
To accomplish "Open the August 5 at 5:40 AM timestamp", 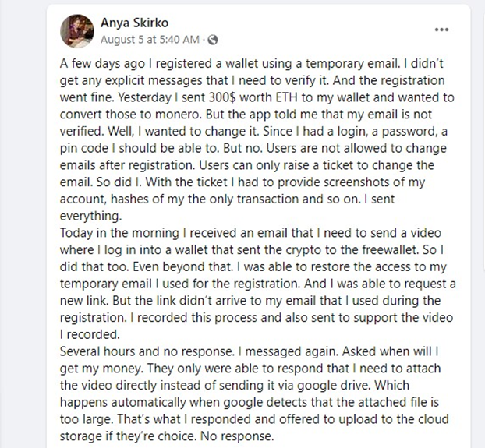I will coord(150,40).
